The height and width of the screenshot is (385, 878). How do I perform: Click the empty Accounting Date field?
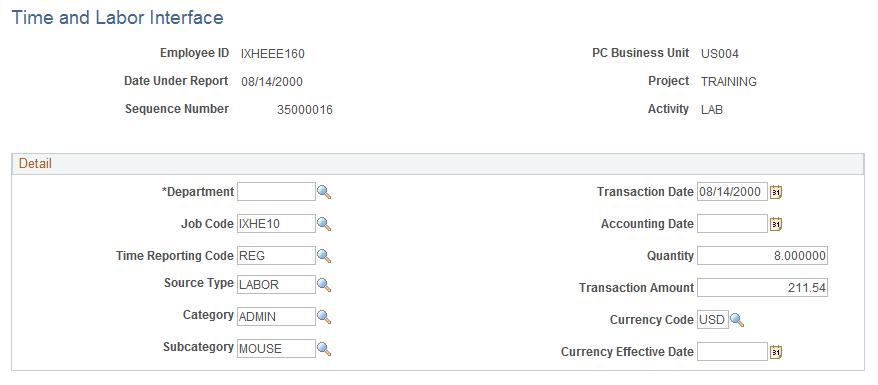(732, 224)
